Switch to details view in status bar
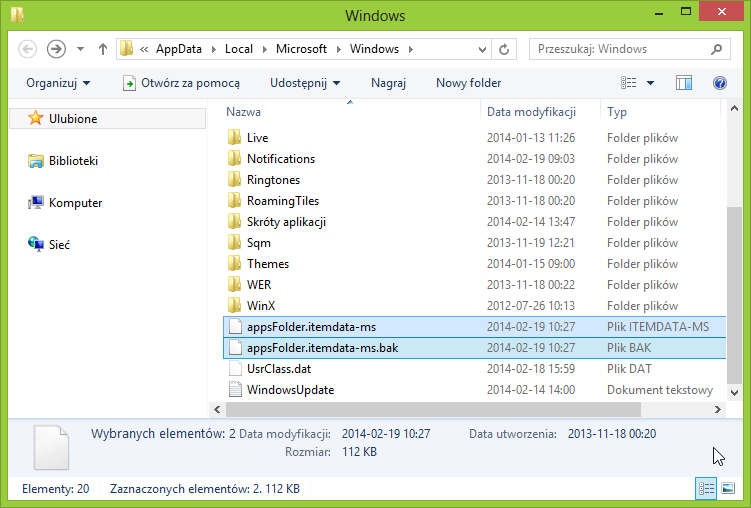 (706, 488)
